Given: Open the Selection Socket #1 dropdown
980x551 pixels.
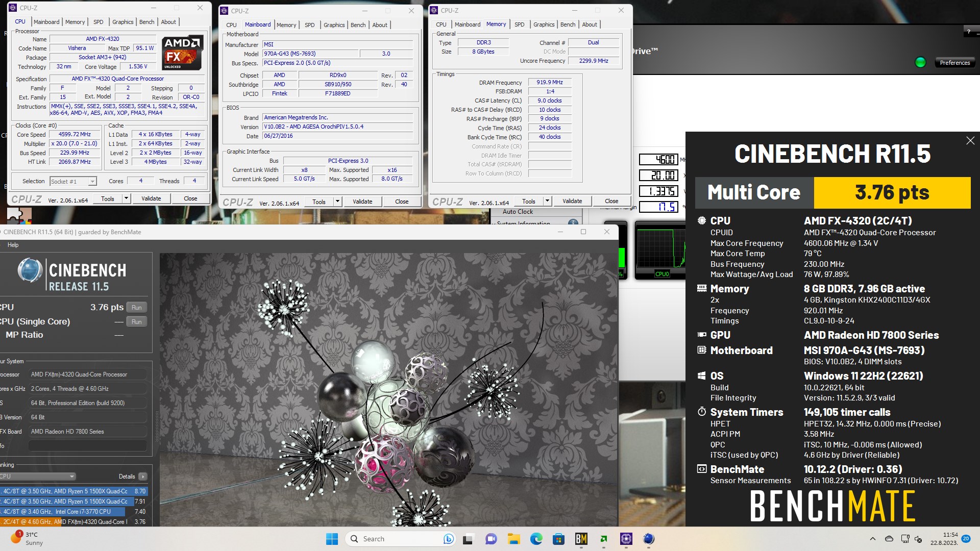Looking at the screenshot, I should coord(73,182).
